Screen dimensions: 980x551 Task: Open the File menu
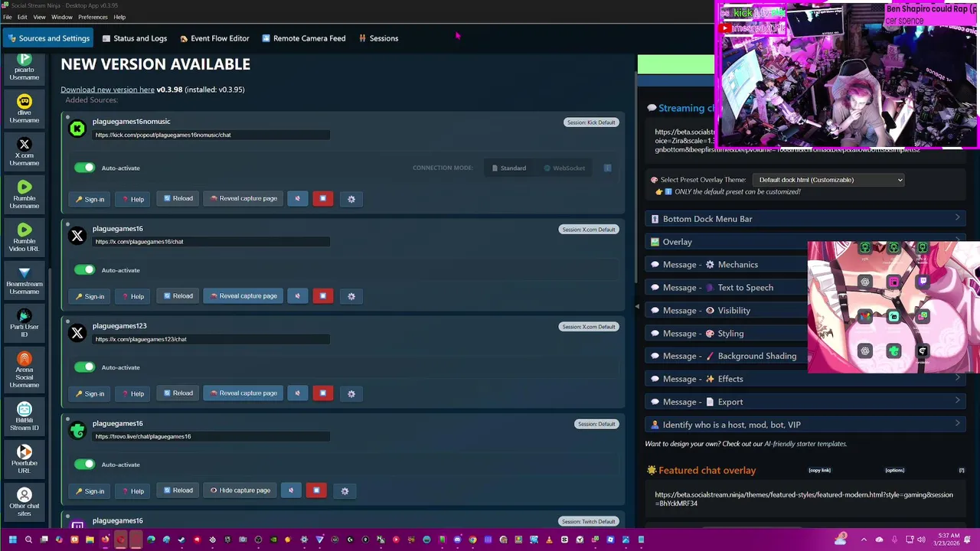[7, 17]
